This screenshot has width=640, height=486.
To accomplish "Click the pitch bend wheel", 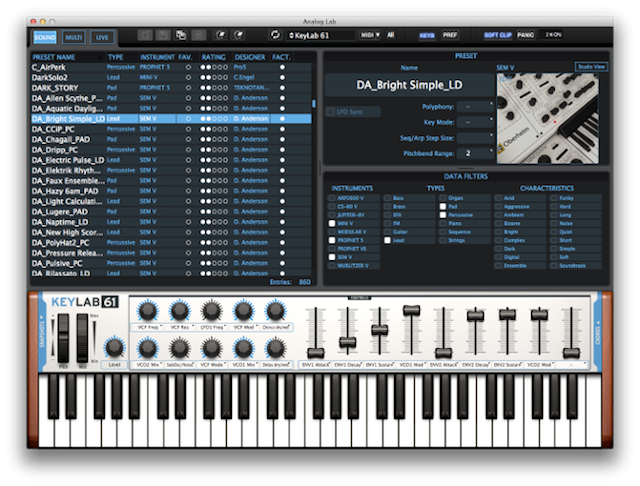I will [63, 338].
